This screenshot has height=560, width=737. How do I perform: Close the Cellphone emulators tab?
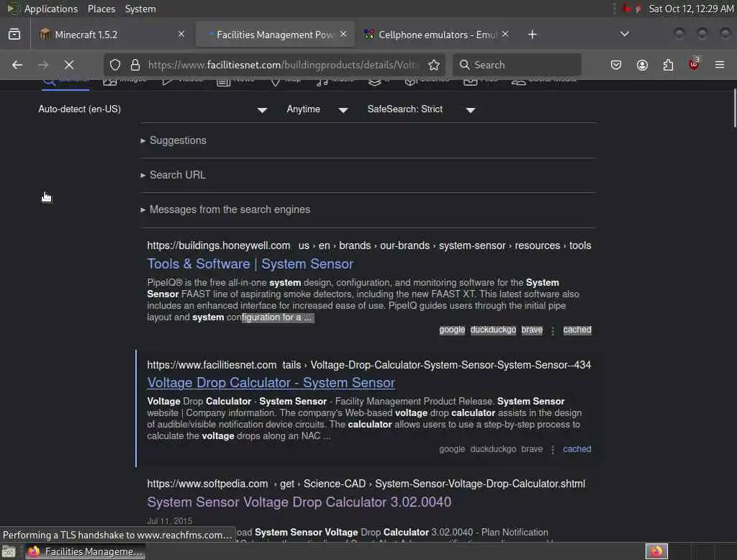[505, 34]
